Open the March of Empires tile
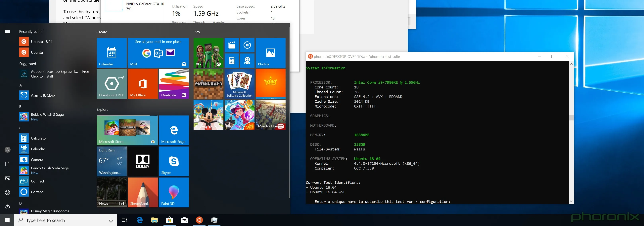This screenshot has height=226, width=644. [270, 115]
